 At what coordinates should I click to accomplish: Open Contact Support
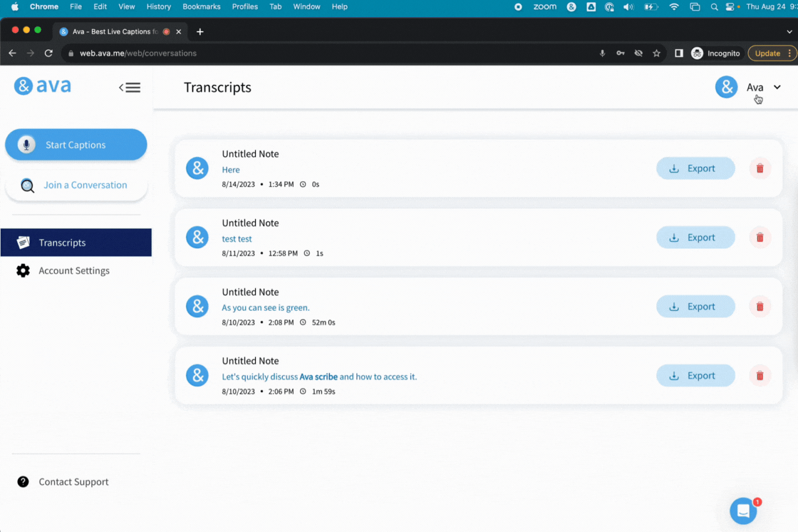[x=63, y=482]
